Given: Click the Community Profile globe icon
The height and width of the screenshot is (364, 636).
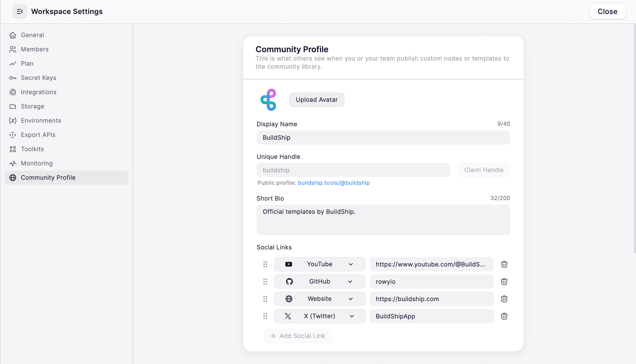Looking at the screenshot, I should 13,178.
